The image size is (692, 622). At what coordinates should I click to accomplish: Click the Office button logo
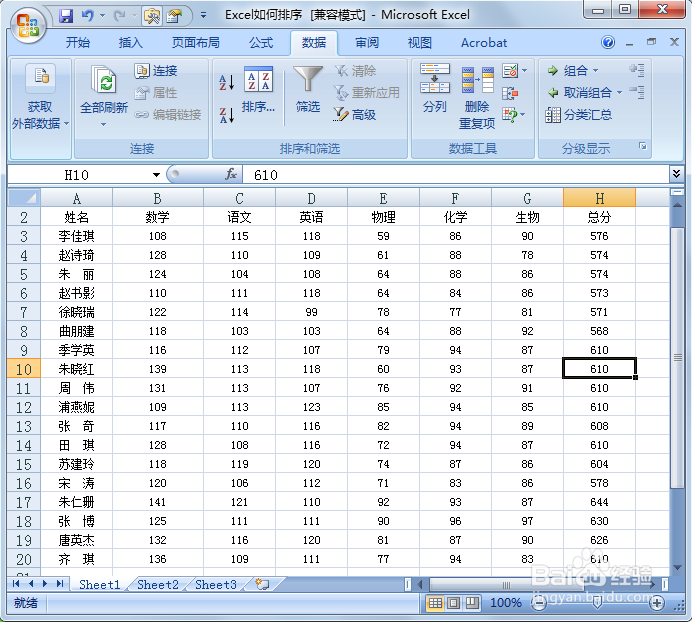tap(27, 25)
